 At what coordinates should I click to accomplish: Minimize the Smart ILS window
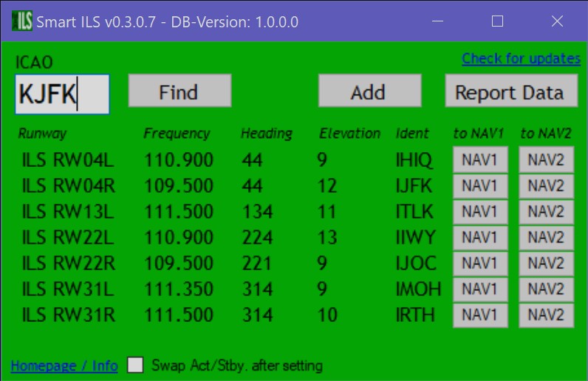(437, 21)
